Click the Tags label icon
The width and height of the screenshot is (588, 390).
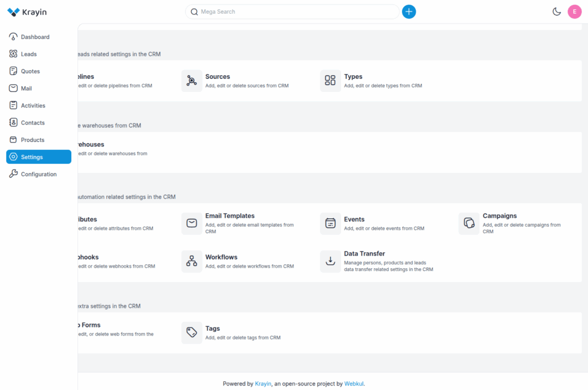[192, 333]
